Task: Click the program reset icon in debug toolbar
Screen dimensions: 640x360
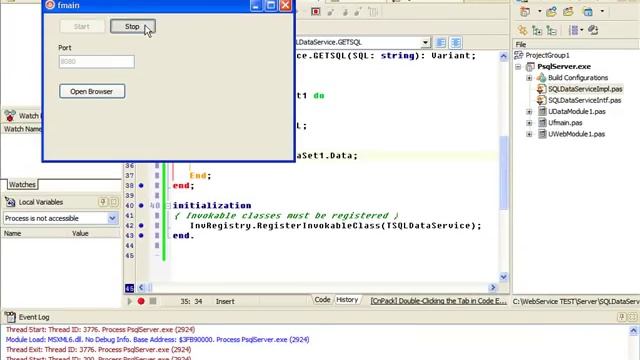Action: point(316,12)
